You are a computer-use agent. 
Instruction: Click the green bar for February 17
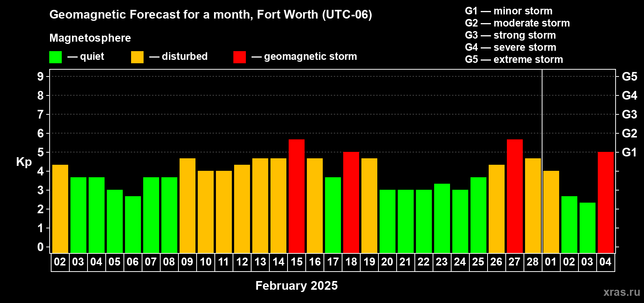pos(333,215)
